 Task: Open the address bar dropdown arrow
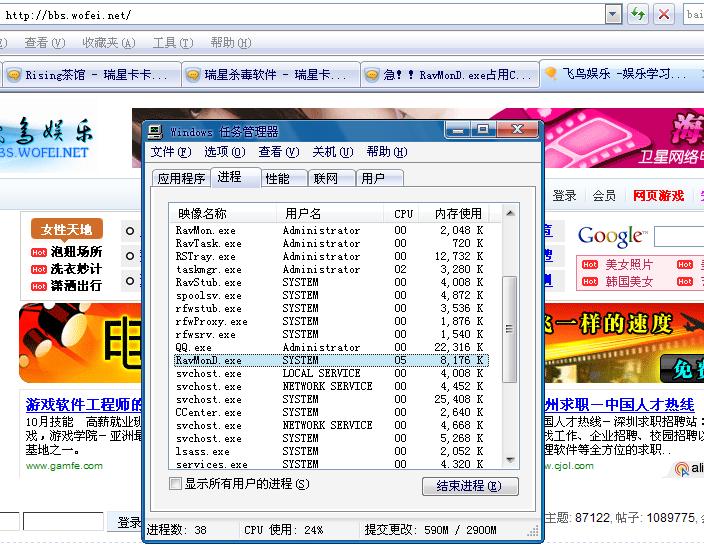tap(612, 14)
